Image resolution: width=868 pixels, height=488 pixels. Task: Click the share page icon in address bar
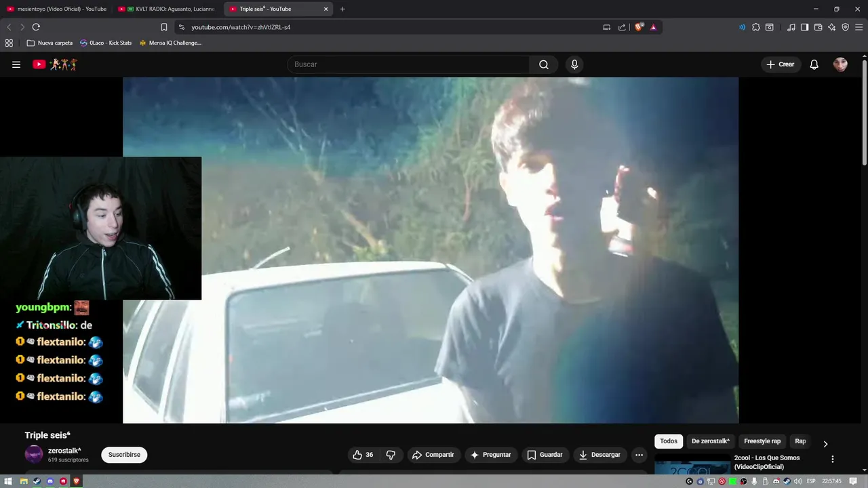click(622, 27)
